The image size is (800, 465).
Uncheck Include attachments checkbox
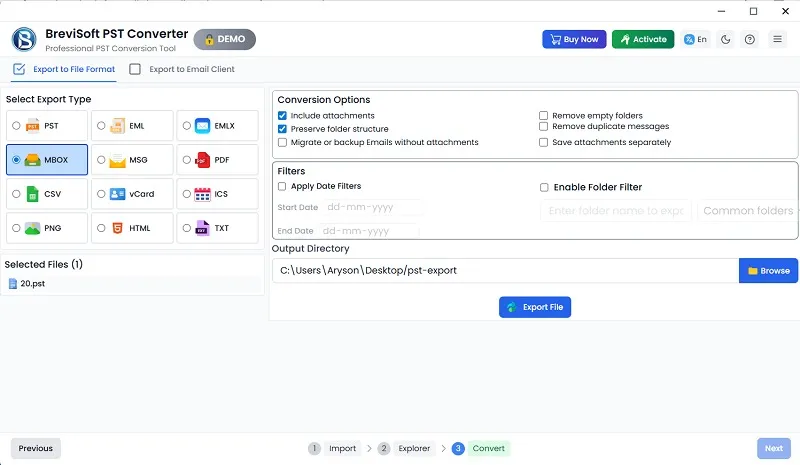coord(283,116)
